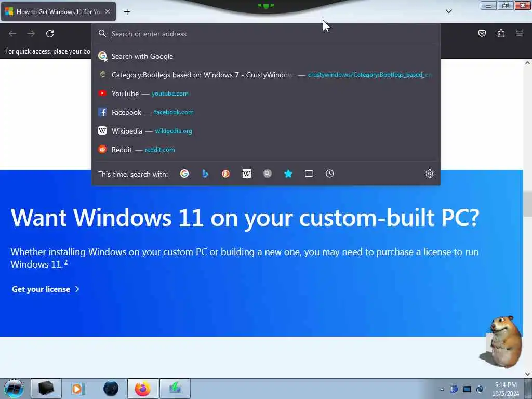532x399 pixels.
Task: Search in History clock icon
Action: tap(329, 174)
